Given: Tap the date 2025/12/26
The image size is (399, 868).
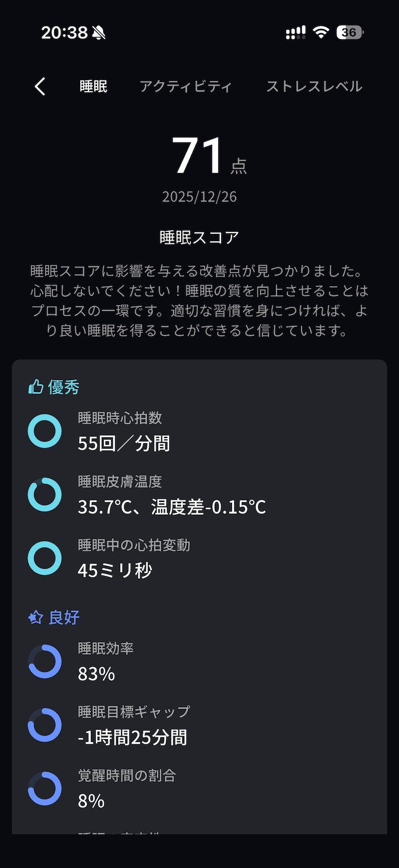Looking at the screenshot, I should 199,197.
